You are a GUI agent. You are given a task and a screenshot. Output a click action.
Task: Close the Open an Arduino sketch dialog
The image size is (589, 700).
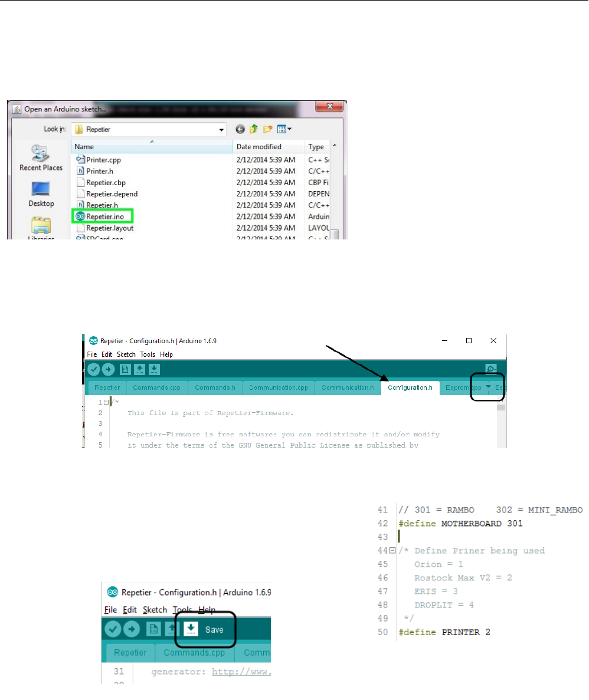(x=330, y=106)
